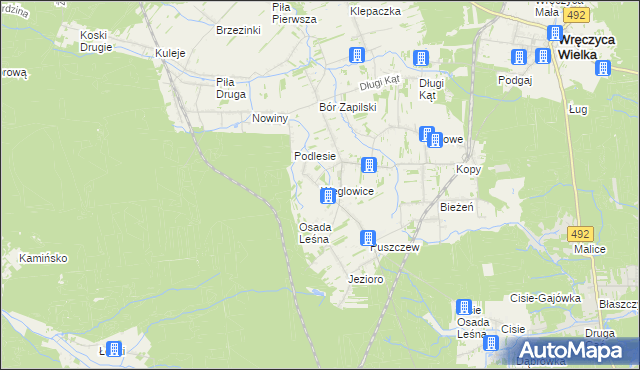Click the Kopy village label

(x=469, y=169)
